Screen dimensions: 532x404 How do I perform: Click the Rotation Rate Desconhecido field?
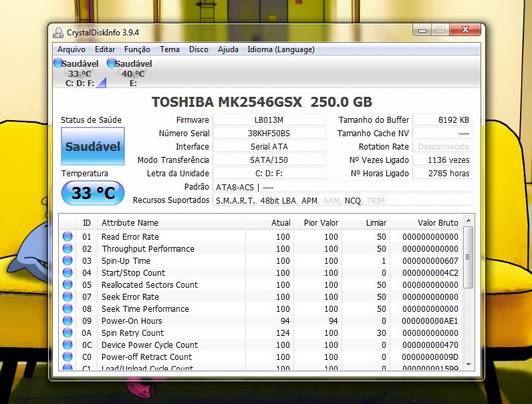point(442,147)
